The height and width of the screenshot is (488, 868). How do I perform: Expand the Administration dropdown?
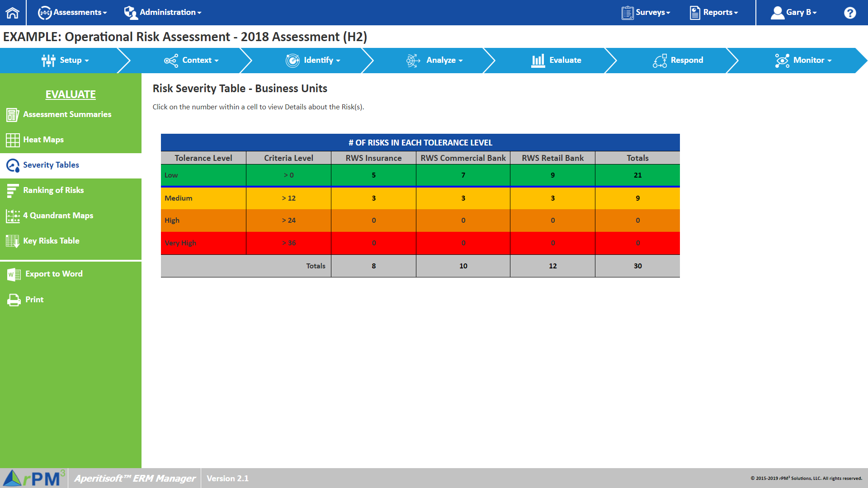click(x=163, y=13)
